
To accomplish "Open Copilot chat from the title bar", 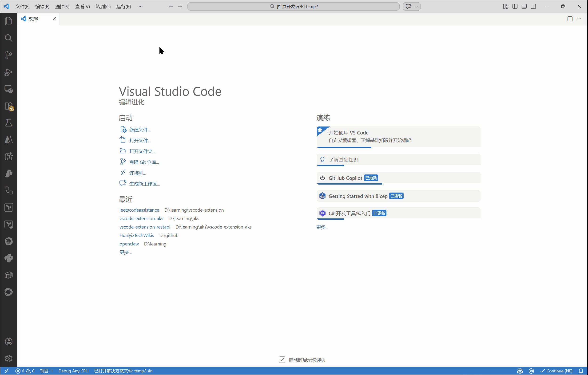I will coord(409,6).
